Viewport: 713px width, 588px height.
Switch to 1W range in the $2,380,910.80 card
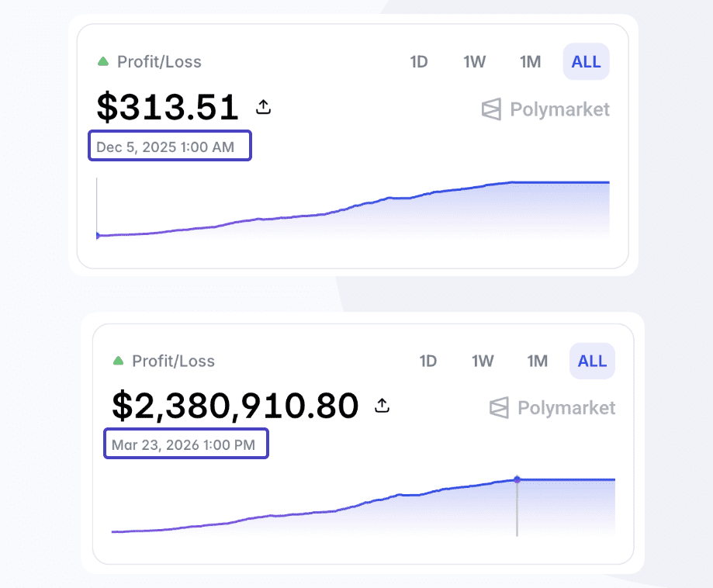(483, 361)
